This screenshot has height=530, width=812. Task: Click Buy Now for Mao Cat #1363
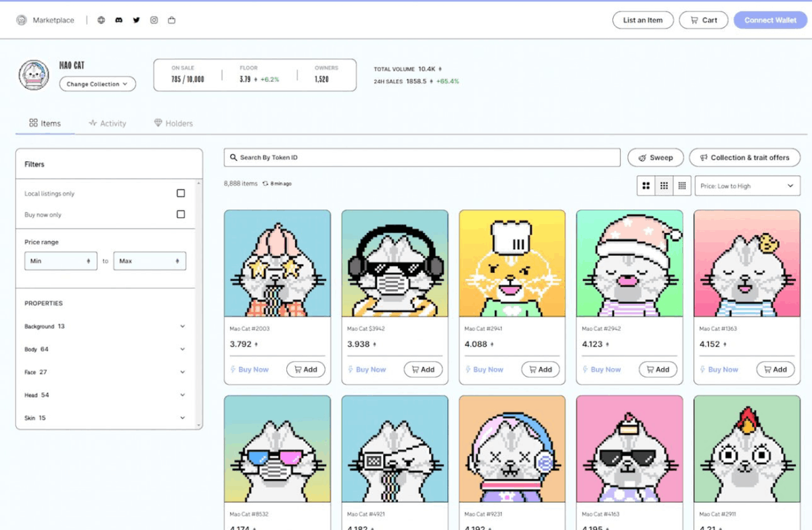pyautogui.click(x=719, y=370)
